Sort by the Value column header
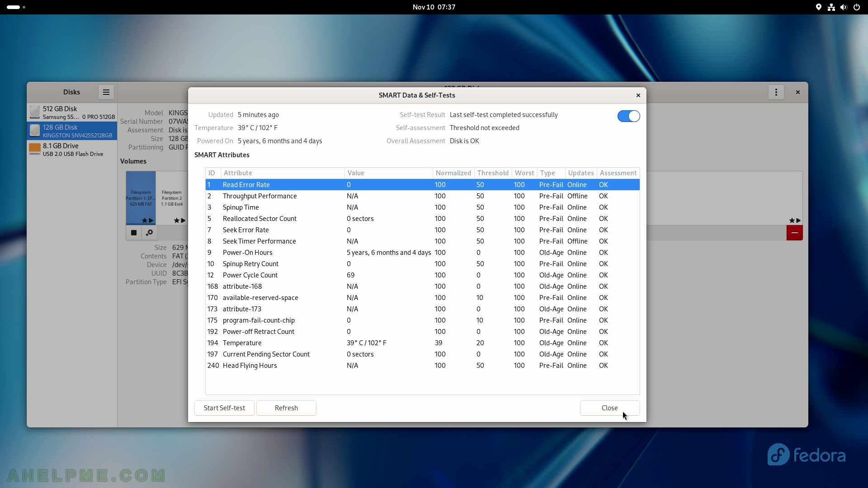The height and width of the screenshot is (488, 868). pos(389,173)
